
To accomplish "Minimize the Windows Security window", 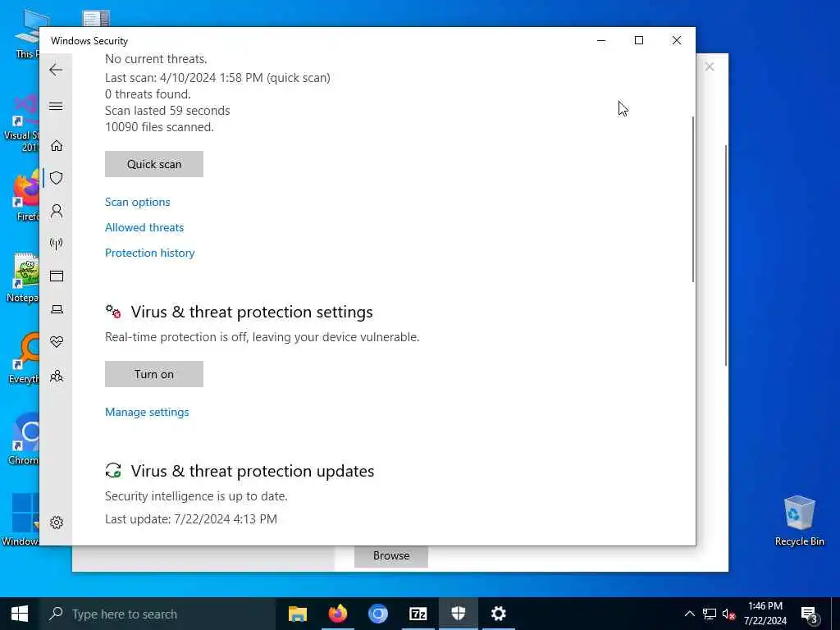I will (601, 41).
